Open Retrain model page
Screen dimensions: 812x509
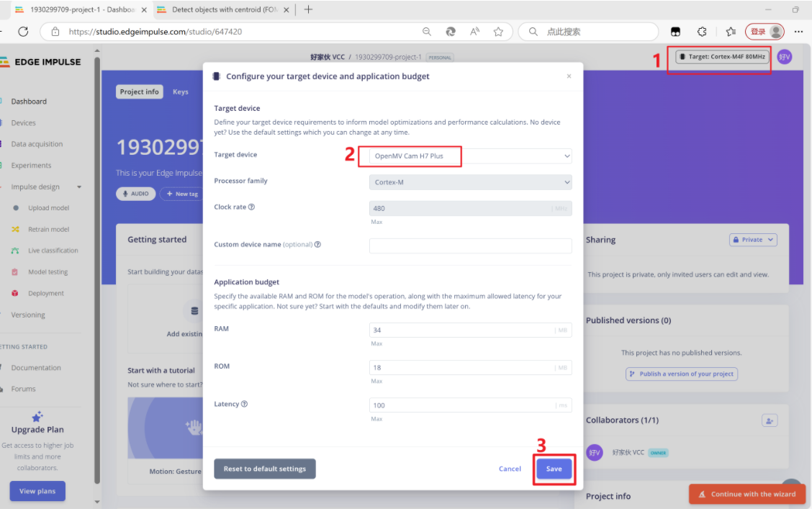[49, 230]
